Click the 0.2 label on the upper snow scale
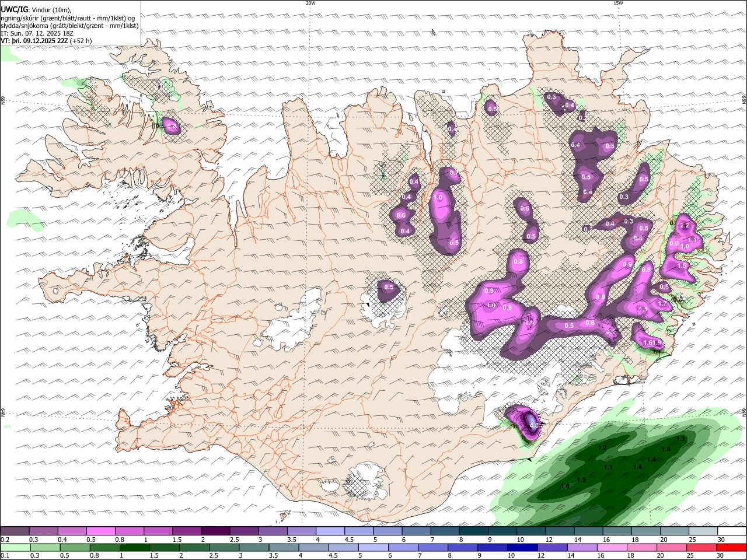747x560 pixels. click(x=5, y=540)
